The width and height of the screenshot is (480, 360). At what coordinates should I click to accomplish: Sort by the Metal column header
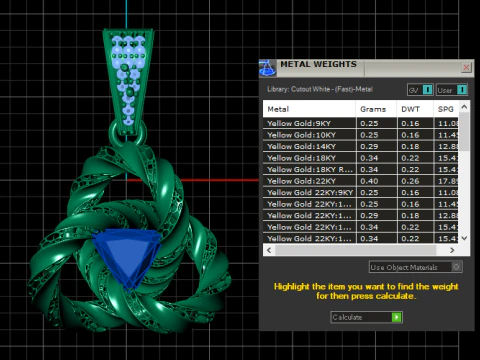click(309, 109)
